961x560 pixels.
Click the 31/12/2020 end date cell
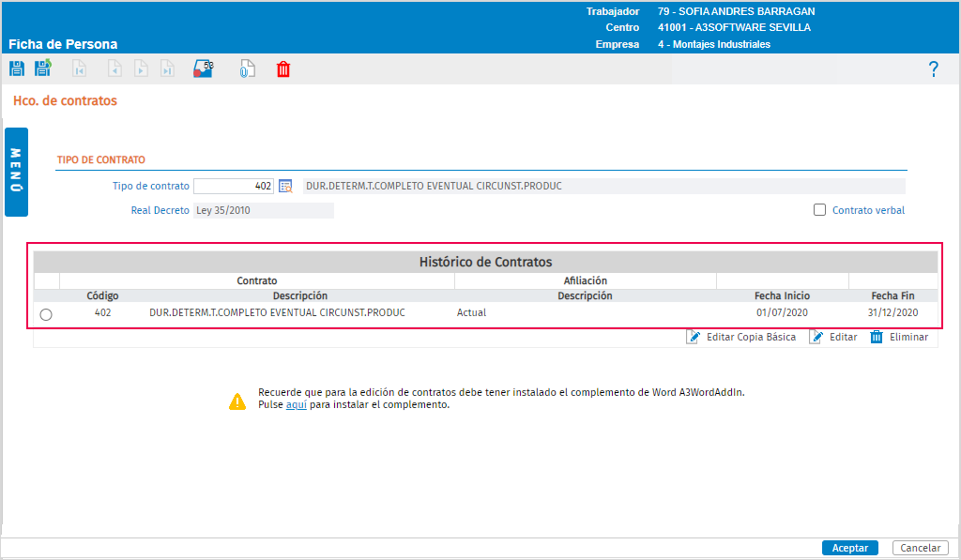(x=893, y=312)
